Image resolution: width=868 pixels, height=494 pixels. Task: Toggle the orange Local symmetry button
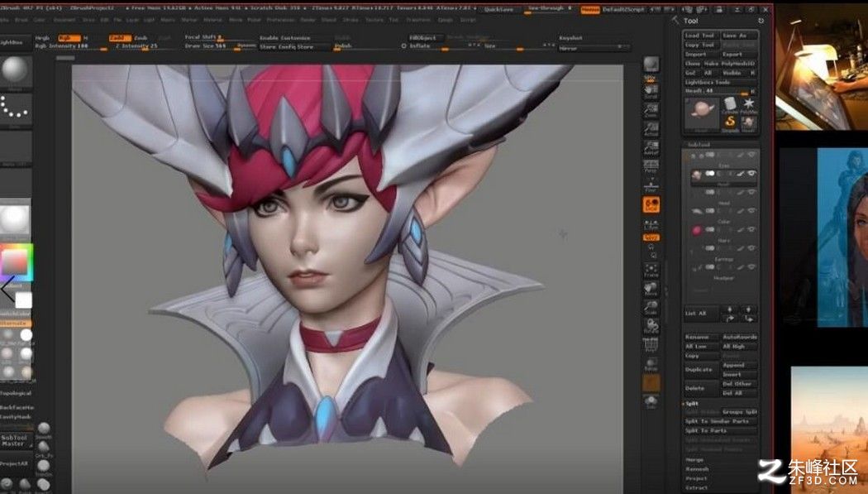(651, 205)
